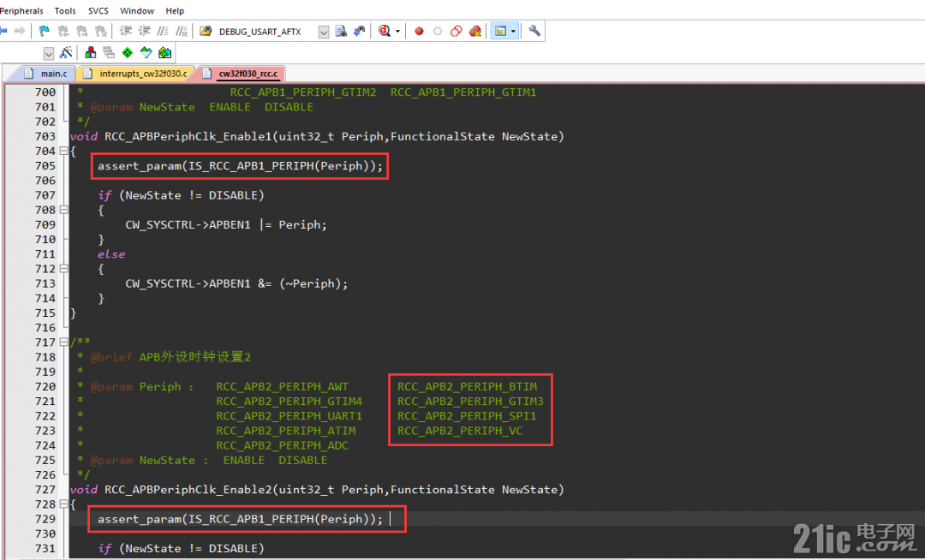Click CW_SYSCTRL->APBEN1 on line 709
The width and height of the screenshot is (925, 560).
[x=188, y=224]
